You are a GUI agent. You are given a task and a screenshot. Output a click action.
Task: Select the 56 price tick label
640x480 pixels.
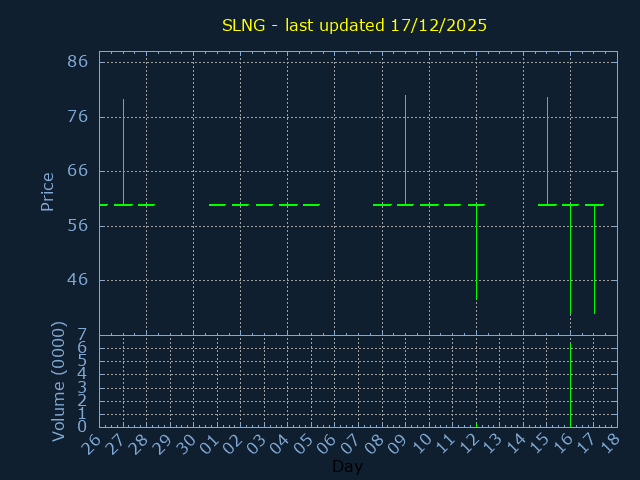[77, 226]
